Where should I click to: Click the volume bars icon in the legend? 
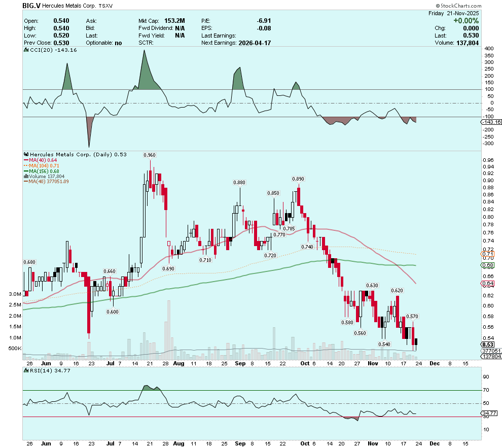click(x=26, y=177)
